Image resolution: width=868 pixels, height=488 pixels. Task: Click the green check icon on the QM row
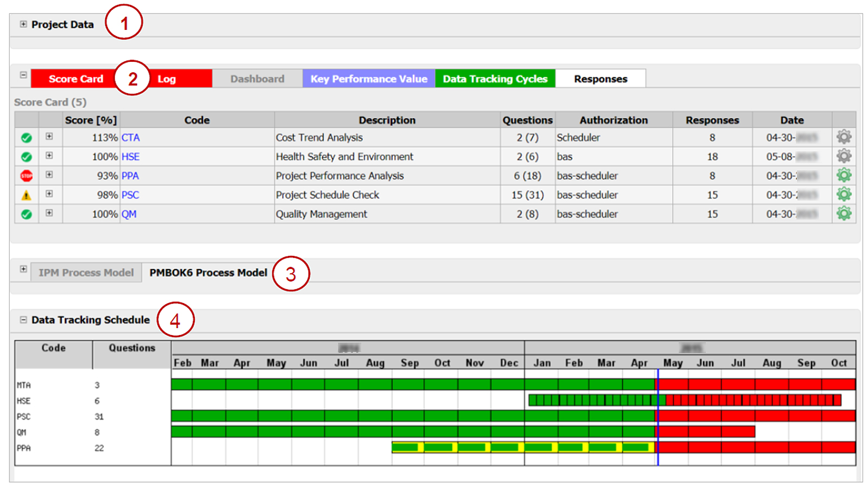25,214
